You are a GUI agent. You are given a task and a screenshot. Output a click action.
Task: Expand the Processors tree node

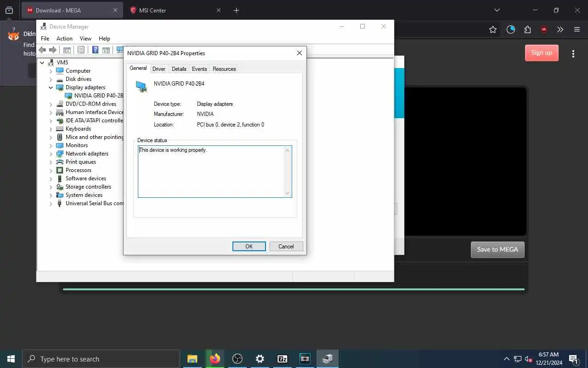pos(51,170)
